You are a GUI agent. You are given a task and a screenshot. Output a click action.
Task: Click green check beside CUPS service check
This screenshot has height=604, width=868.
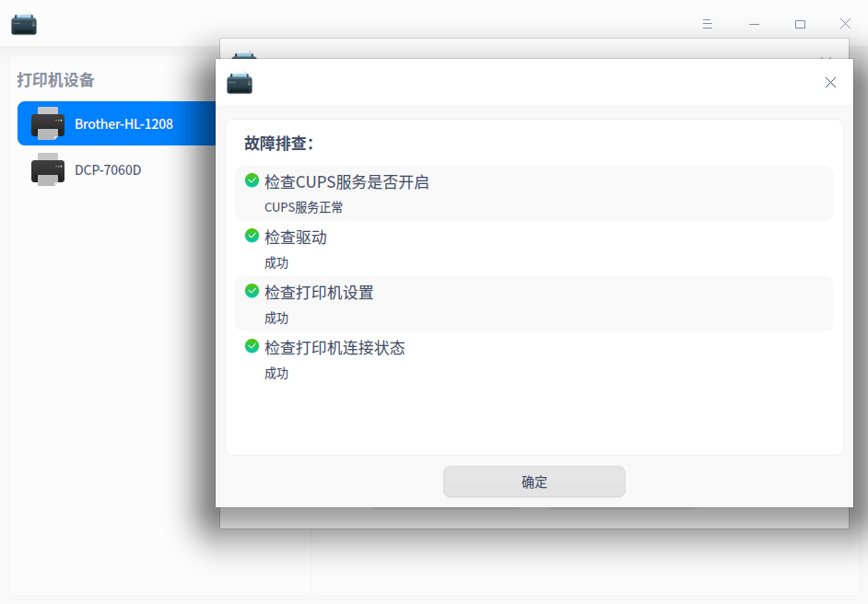coord(252,180)
